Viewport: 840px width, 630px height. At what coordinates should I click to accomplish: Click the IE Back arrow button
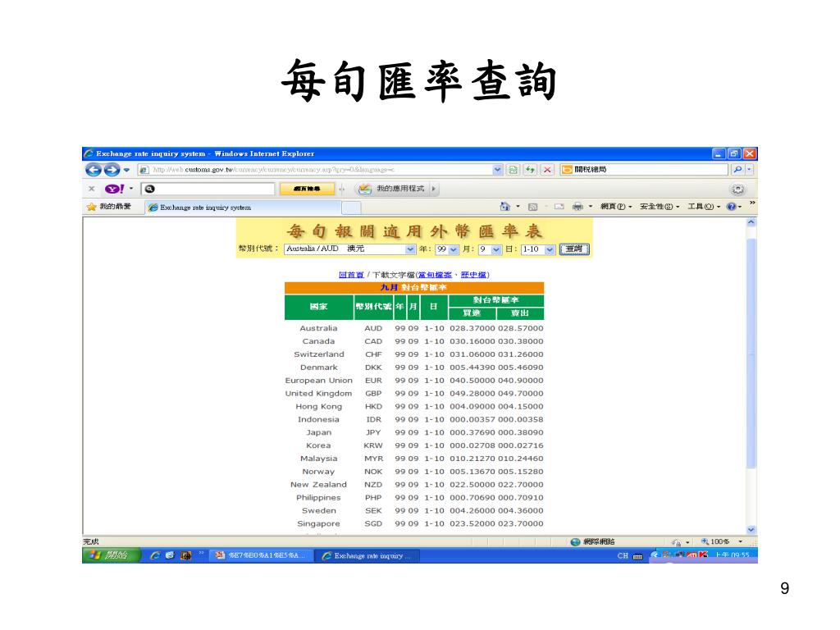[94, 170]
